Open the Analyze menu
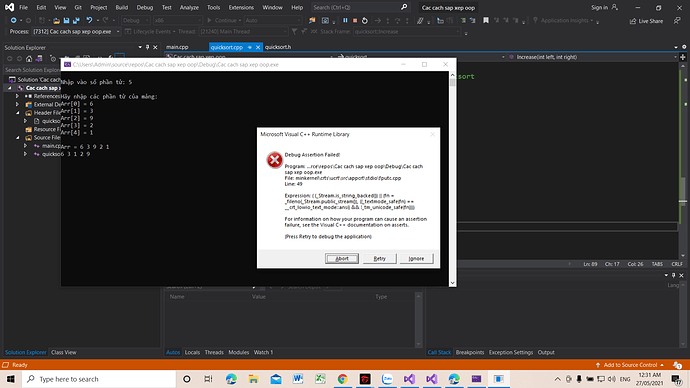690x388 pixels. click(189, 7)
